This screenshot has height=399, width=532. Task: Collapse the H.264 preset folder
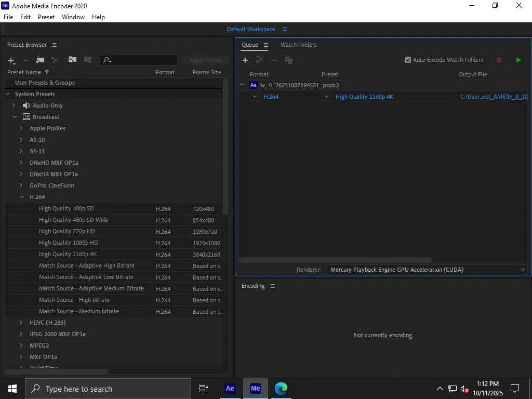[x=22, y=197]
